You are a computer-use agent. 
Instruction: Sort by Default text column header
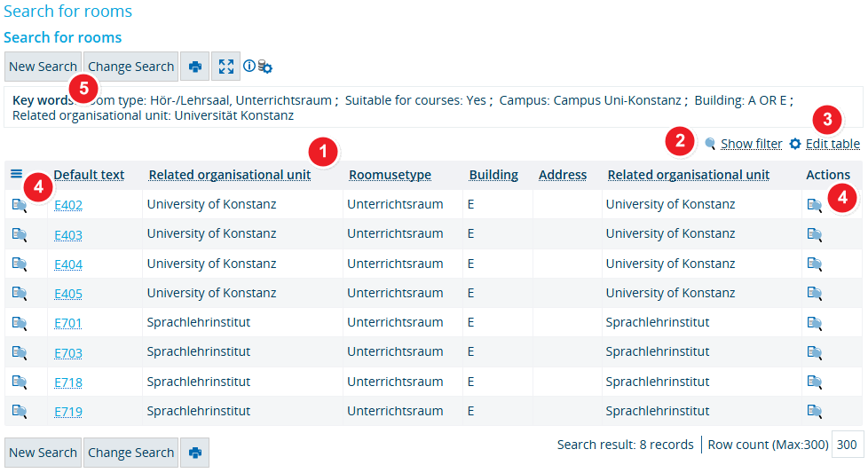(89, 175)
